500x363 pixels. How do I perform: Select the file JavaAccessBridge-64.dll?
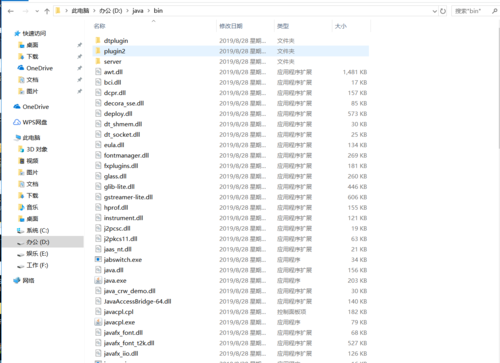point(137,302)
